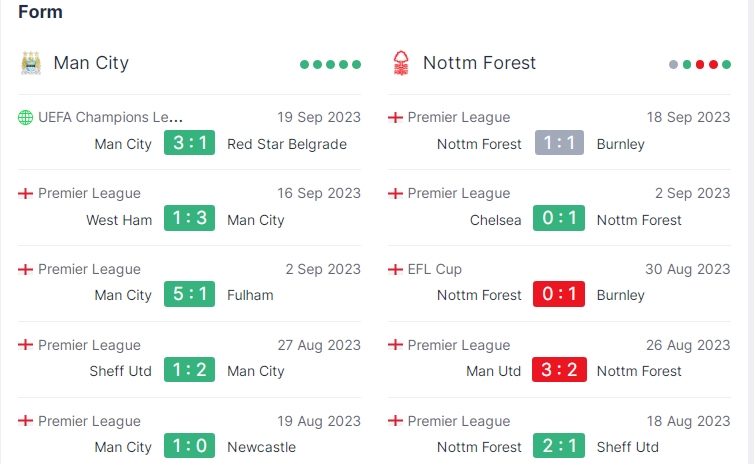This screenshot has width=754, height=464.
Task: Click England flag beside West Ham match
Action: 25,193
